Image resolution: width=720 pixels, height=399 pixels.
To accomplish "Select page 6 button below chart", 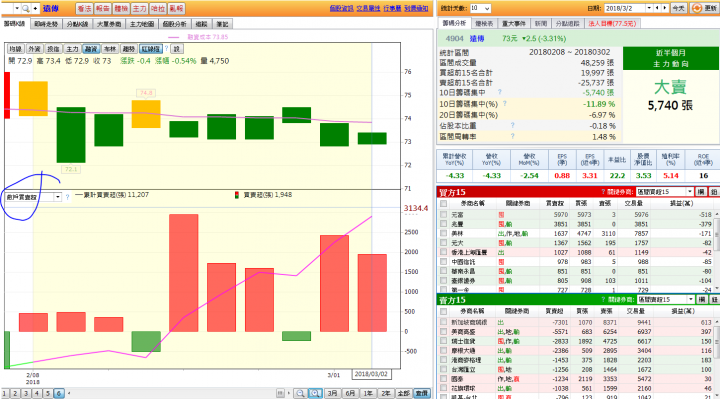I will click(x=59, y=393).
